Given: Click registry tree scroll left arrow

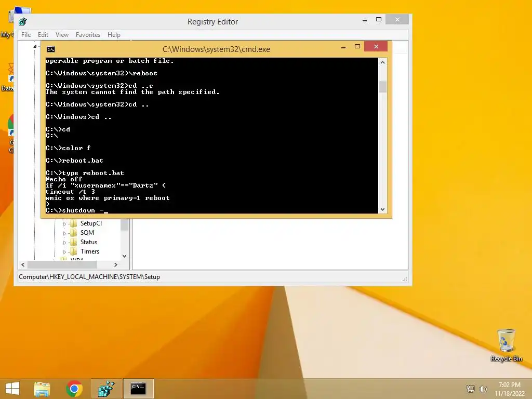Looking at the screenshot, I should (x=23, y=264).
